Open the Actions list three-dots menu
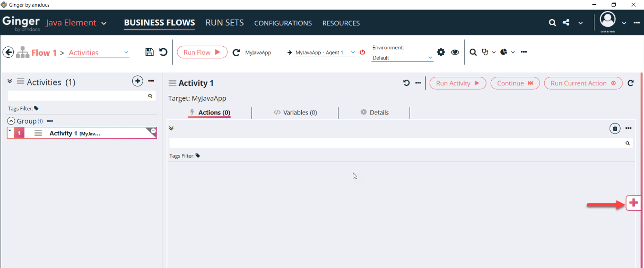 (x=629, y=128)
